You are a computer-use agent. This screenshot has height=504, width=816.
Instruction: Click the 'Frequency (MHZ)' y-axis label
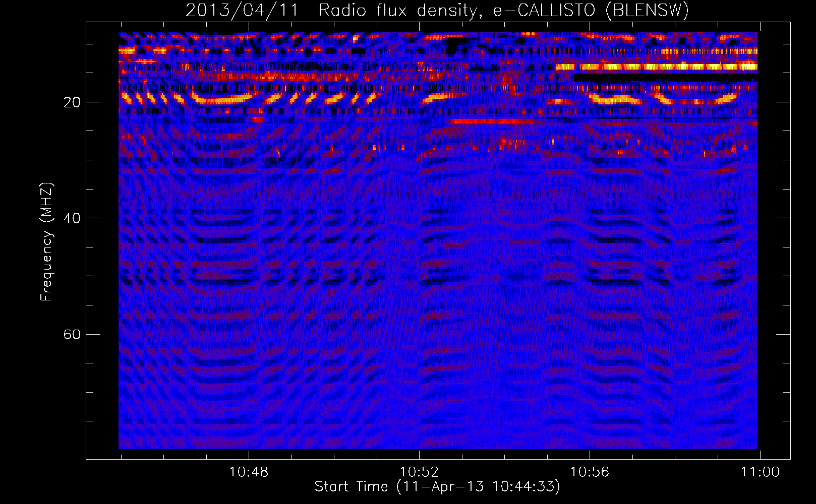[x=46, y=242]
